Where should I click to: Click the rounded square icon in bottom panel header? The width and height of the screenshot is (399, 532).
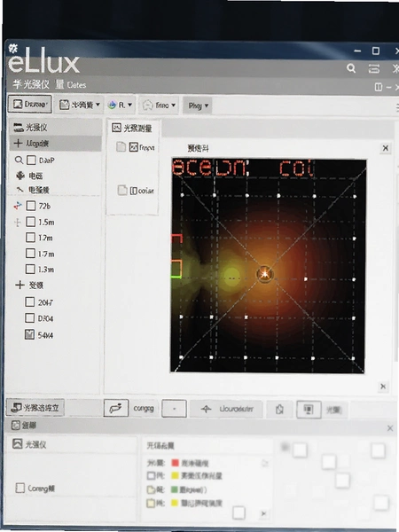(x=16, y=425)
